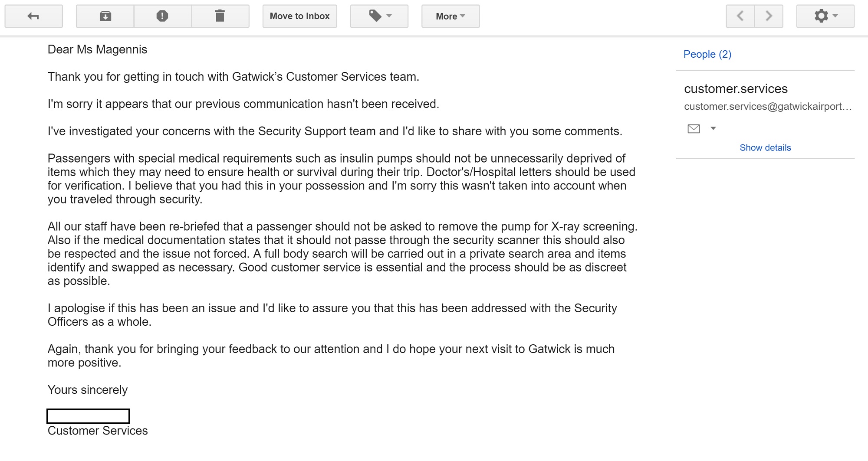The width and height of the screenshot is (868, 461).
Task: Open the Show details link
Action: 765,148
